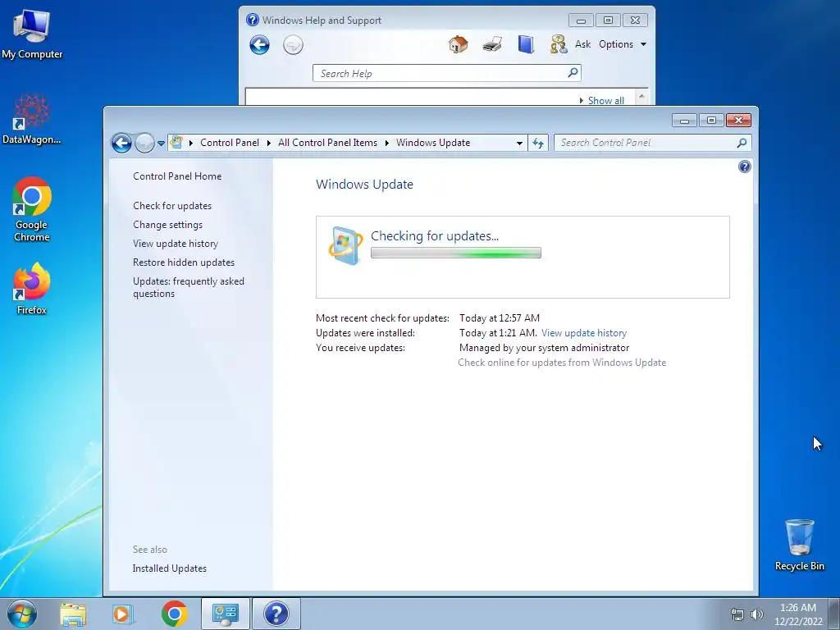This screenshot has width=840, height=630.
Task: Click the Ask people icon in Help
Action: [x=558, y=44]
